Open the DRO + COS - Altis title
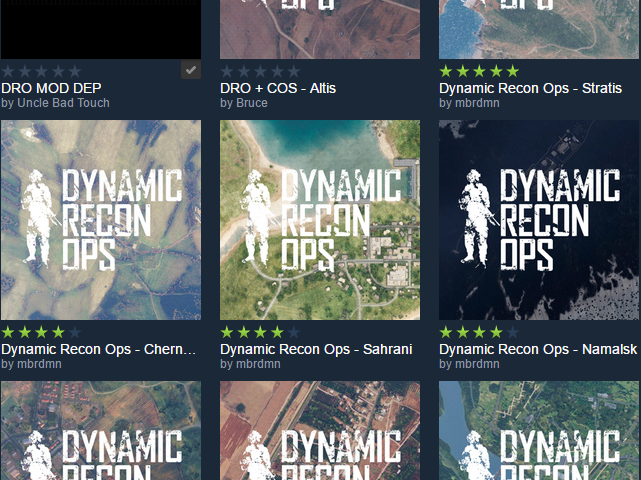The image size is (641, 480). (x=278, y=88)
